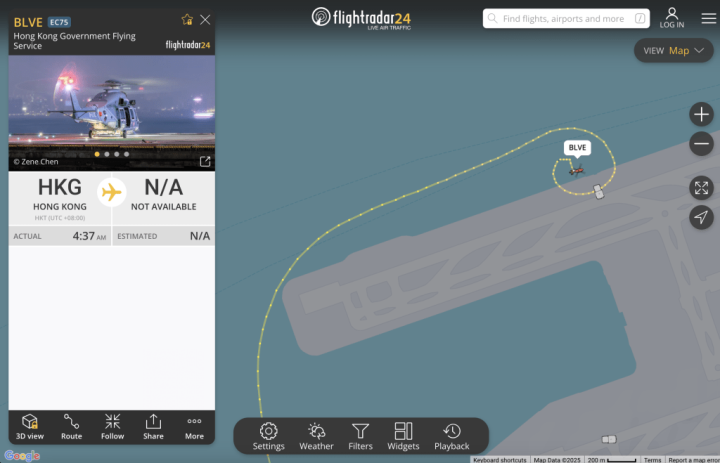Share this flight
Image resolution: width=720 pixels, height=463 pixels.
(x=153, y=427)
